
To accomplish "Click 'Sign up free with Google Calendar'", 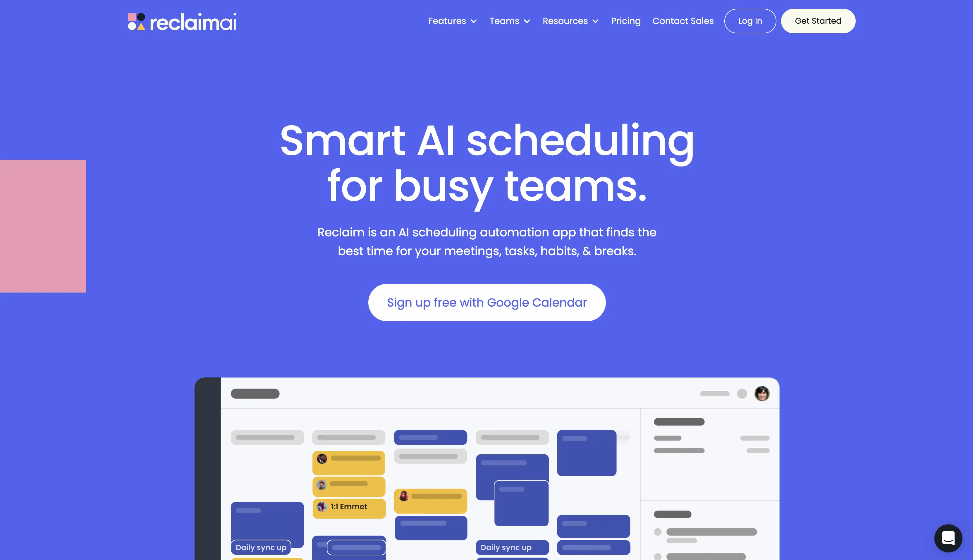I will 487,302.
